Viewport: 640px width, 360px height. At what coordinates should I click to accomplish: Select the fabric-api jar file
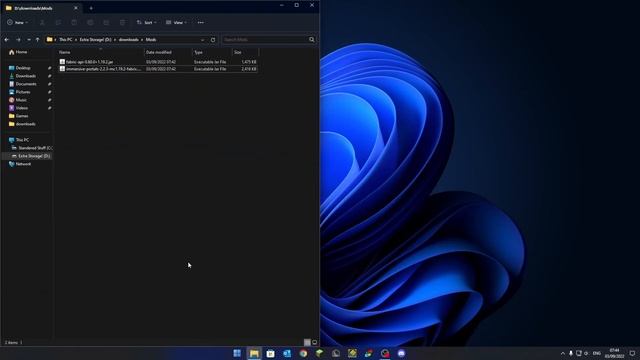click(x=89, y=62)
